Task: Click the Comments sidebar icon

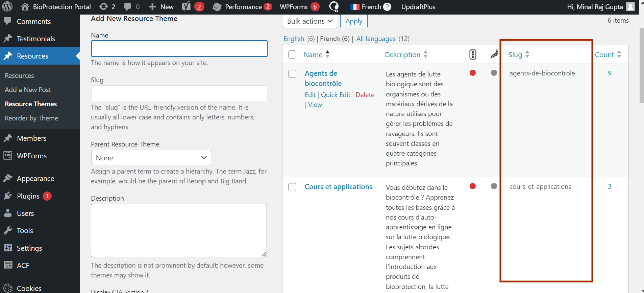Action: click(7, 21)
